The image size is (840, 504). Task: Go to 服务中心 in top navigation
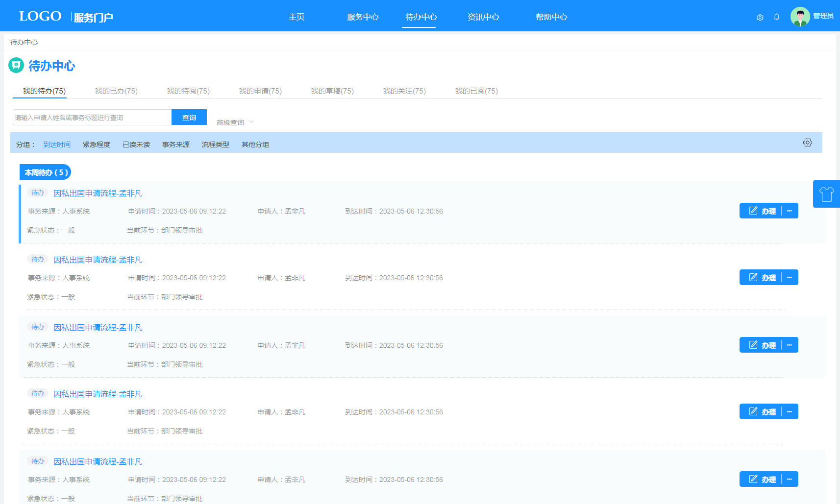363,17
